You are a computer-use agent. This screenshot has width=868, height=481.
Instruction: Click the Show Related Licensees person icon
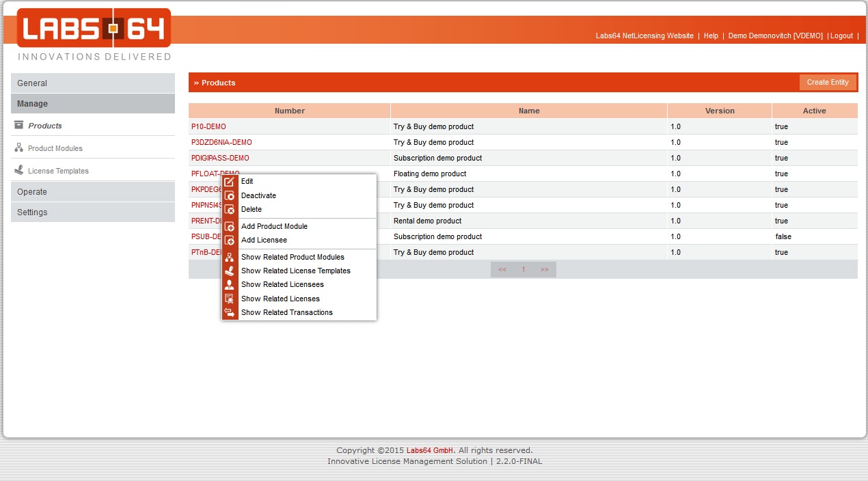230,284
